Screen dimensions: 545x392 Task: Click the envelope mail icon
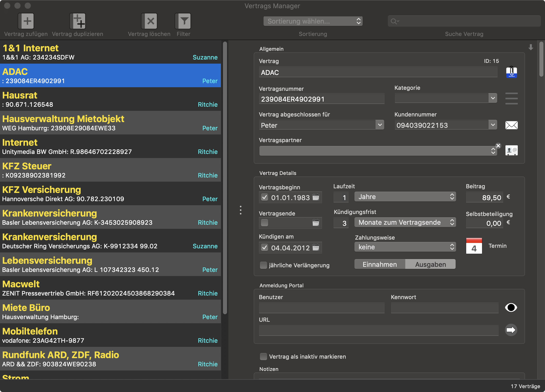(x=511, y=125)
